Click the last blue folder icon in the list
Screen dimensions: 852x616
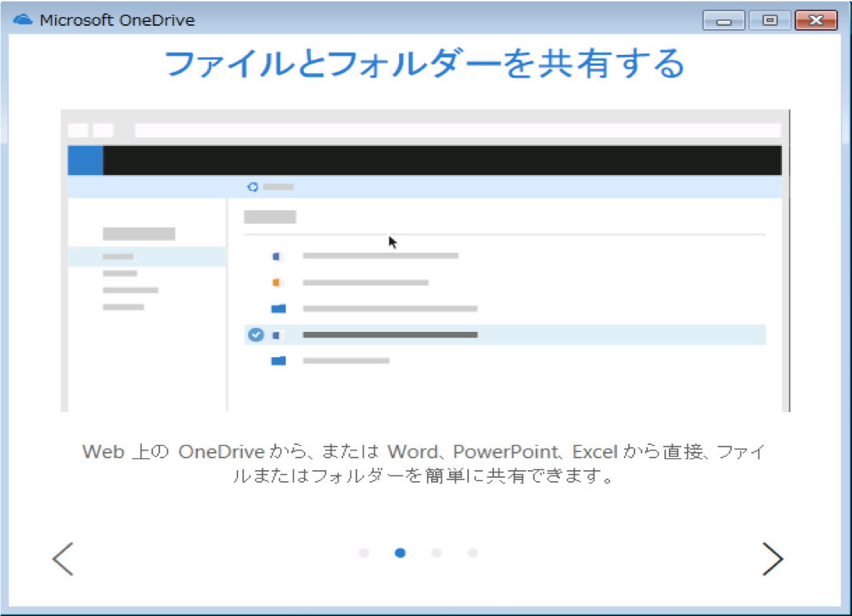[x=278, y=361]
